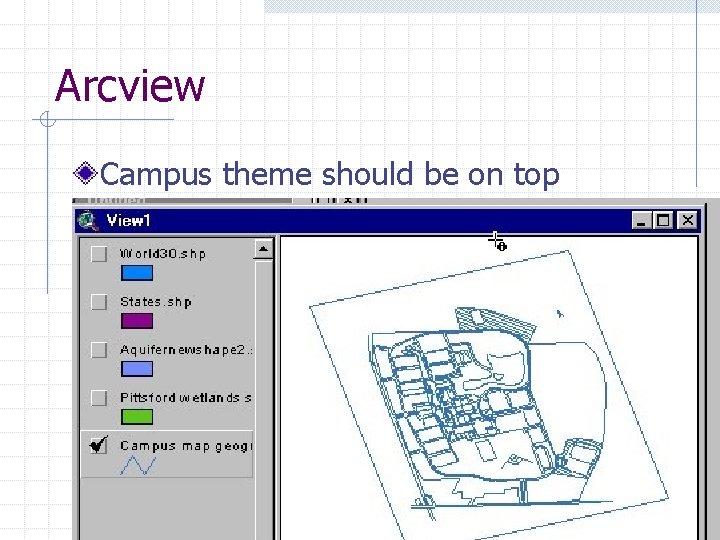Toggle the Pittsford wetlands theme checkbox

pyautogui.click(x=99, y=398)
